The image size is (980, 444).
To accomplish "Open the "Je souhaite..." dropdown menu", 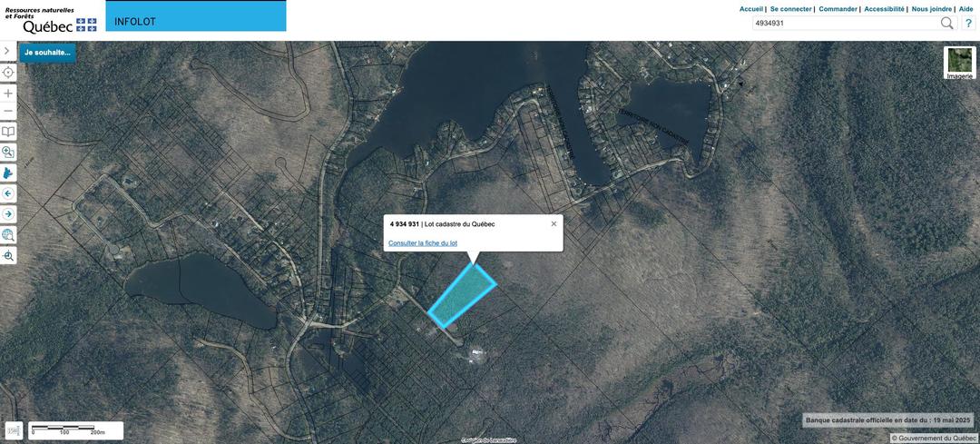I will click(x=47, y=53).
